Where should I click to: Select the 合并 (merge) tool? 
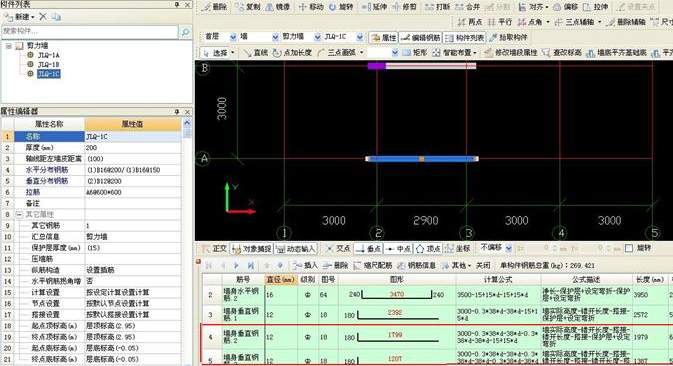467,7
